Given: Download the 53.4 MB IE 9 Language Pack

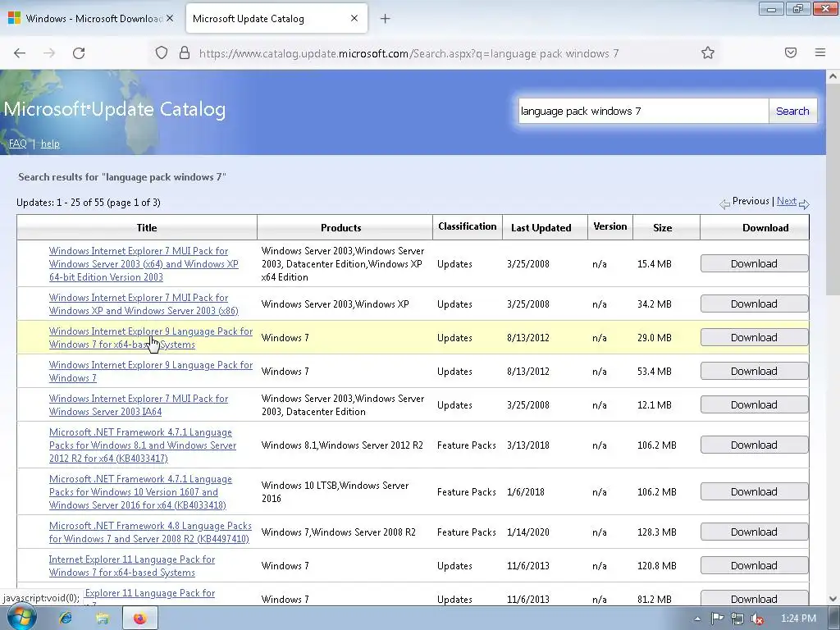Looking at the screenshot, I should click(x=754, y=372).
